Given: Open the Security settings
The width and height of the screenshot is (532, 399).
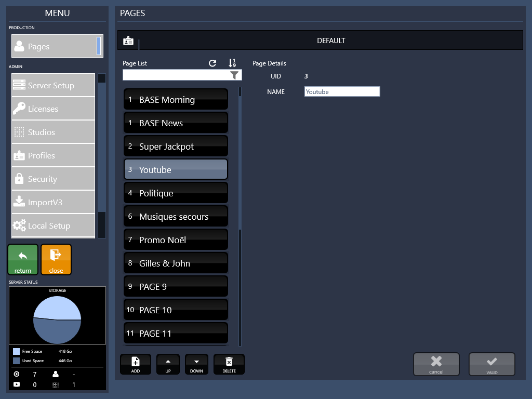Looking at the screenshot, I should 52,178.
